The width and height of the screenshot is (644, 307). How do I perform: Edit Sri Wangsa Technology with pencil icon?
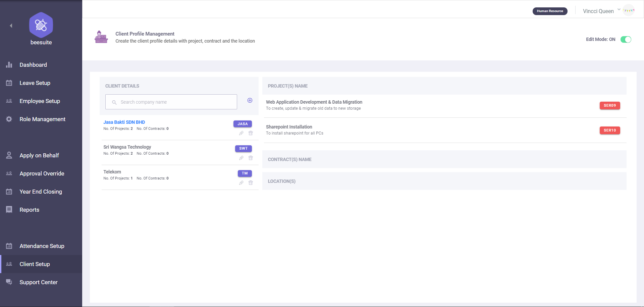point(241,158)
